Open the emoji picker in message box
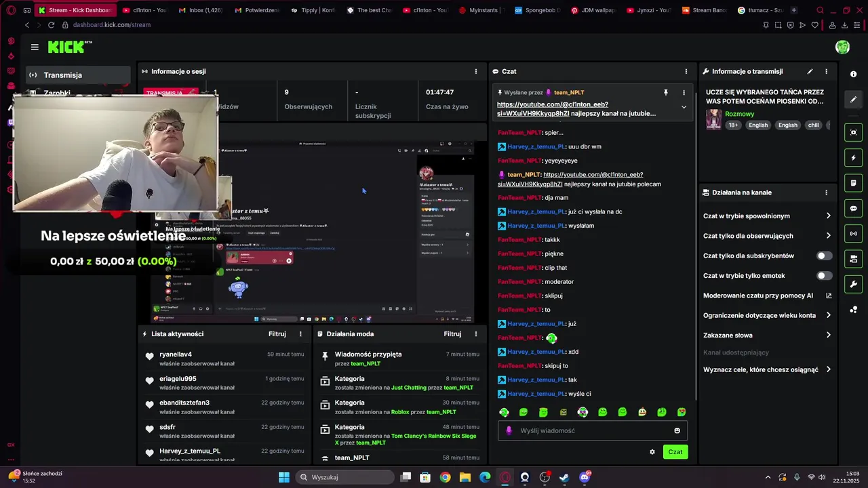The height and width of the screenshot is (488, 868). coord(677,430)
